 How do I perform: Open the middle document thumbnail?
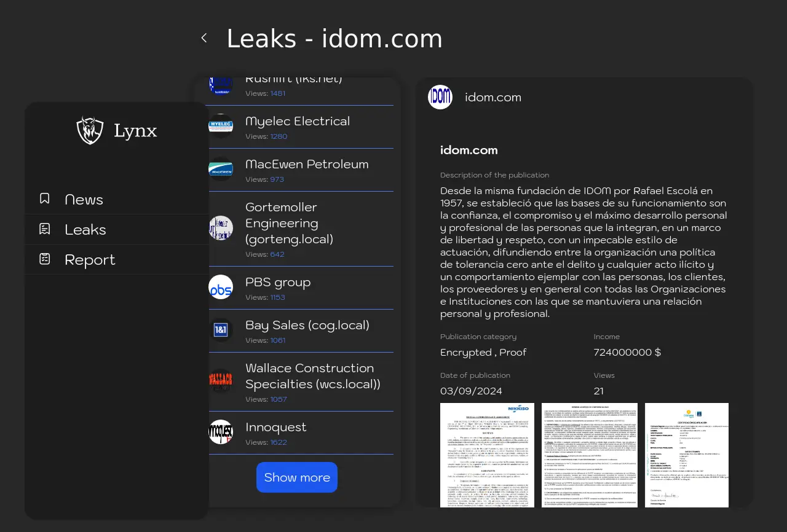[x=589, y=455]
